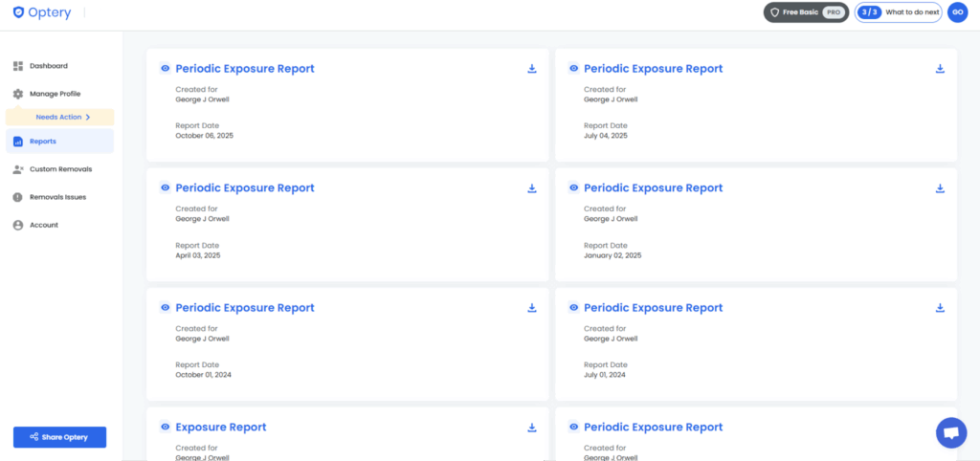This screenshot has width=980, height=461.
Task: Click the Reports chart icon
Action: [18, 142]
